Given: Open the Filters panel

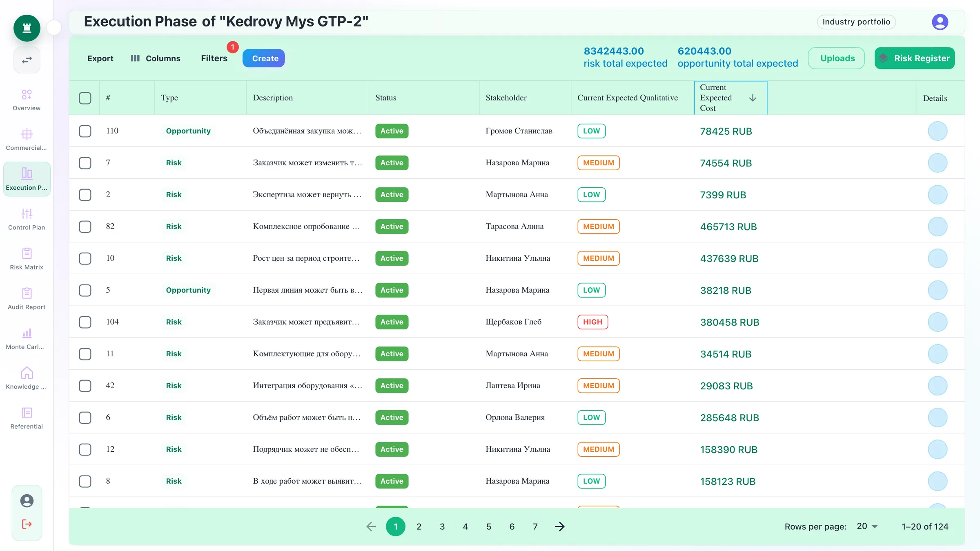Looking at the screenshot, I should [214, 58].
